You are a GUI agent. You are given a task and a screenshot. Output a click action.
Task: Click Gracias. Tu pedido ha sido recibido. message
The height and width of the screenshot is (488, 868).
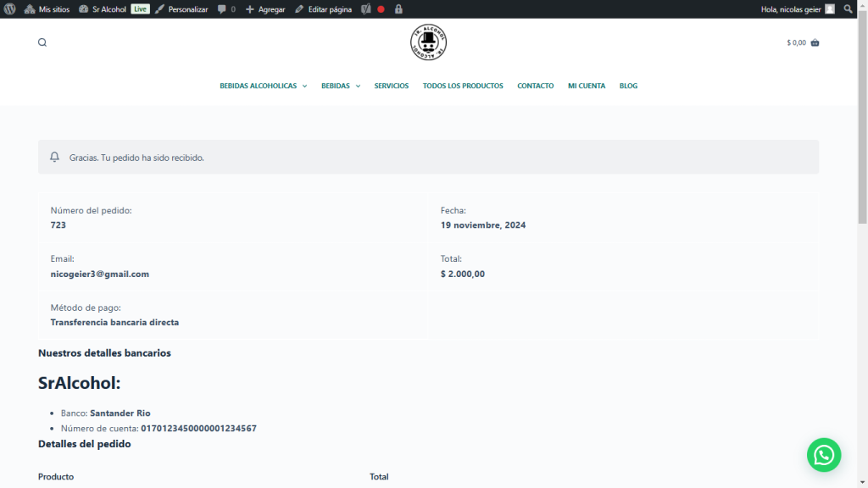point(136,158)
